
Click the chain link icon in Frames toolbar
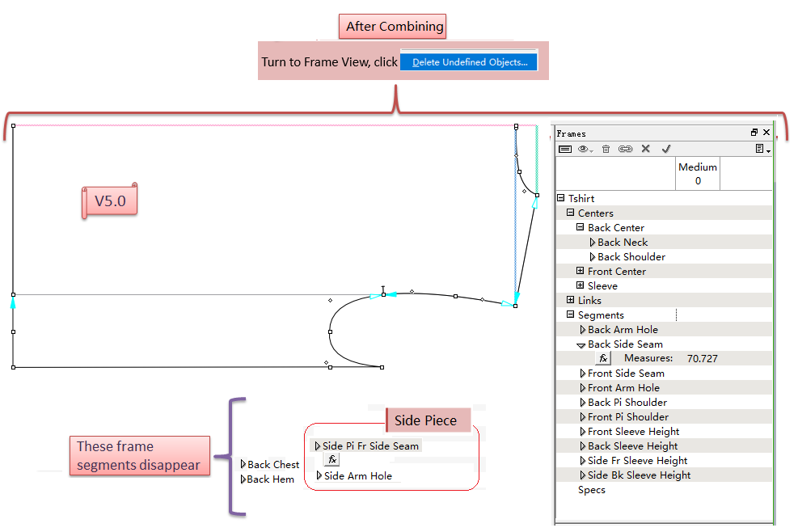625,149
